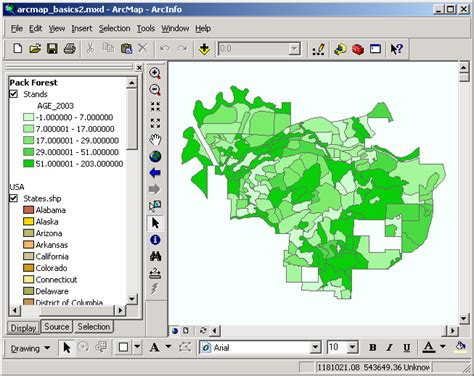
Task: Zoom to Full Extent globe icon
Action: point(155,156)
